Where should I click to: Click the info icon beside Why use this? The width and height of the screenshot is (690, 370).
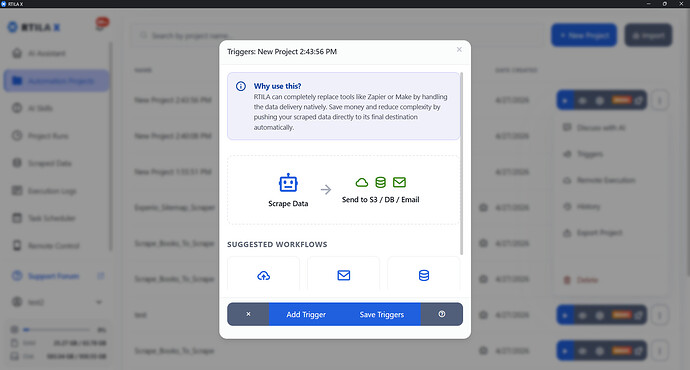tap(241, 86)
